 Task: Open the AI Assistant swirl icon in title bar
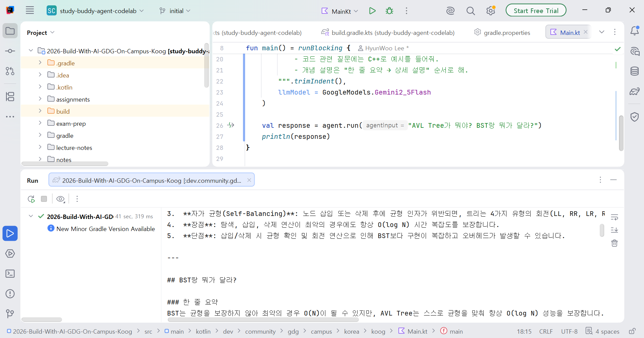coord(450,11)
